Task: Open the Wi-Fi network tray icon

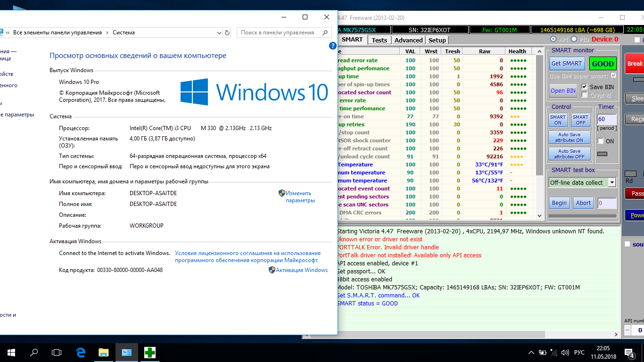Action: (553, 352)
